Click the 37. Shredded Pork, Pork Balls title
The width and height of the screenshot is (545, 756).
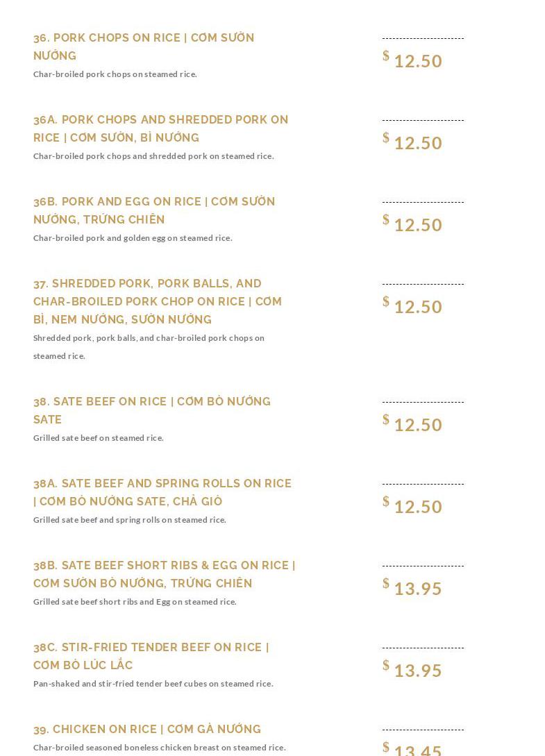(x=158, y=301)
